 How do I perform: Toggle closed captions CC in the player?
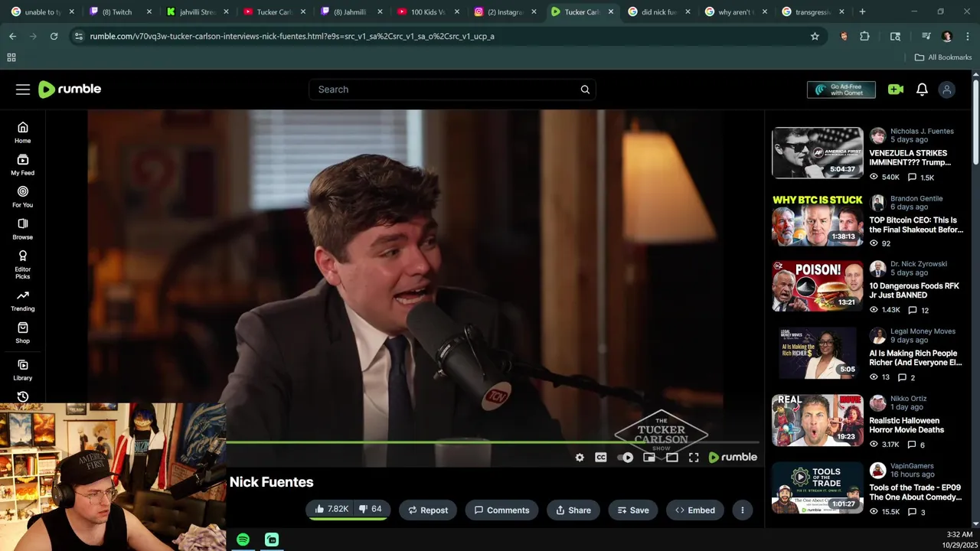(x=601, y=458)
